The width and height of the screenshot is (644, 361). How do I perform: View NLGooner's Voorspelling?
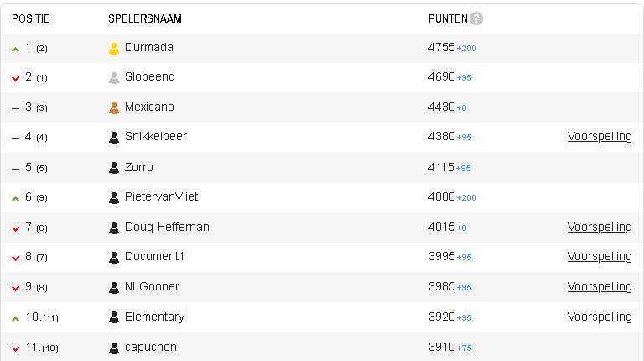click(x=600, y=286)
